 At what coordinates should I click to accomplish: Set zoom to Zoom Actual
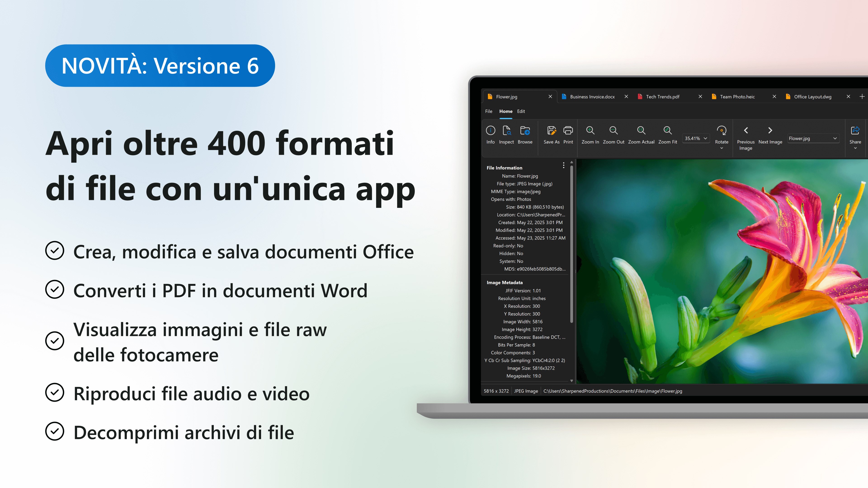click(641, 131)
